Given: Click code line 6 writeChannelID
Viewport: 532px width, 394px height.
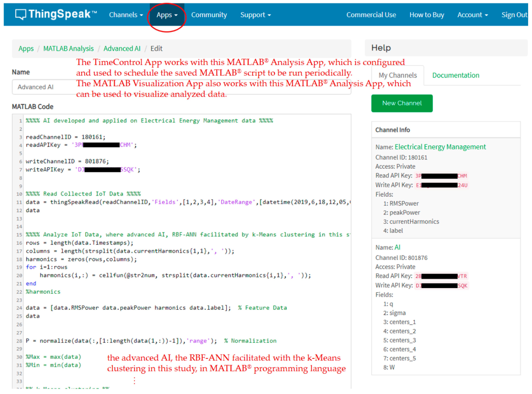Looking at the screenshot, I should [x=67, y=161].
